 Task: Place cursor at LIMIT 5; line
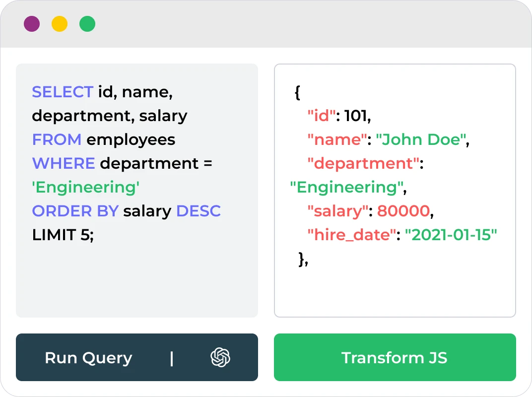pyautogui.click(x=63, y=235)
